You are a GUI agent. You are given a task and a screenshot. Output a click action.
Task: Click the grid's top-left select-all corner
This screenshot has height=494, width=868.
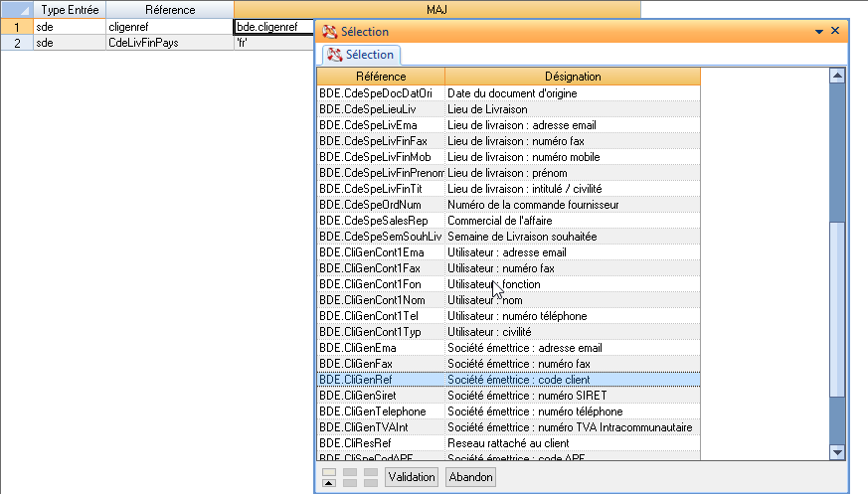pyautogui.click(x=16, y=10)
